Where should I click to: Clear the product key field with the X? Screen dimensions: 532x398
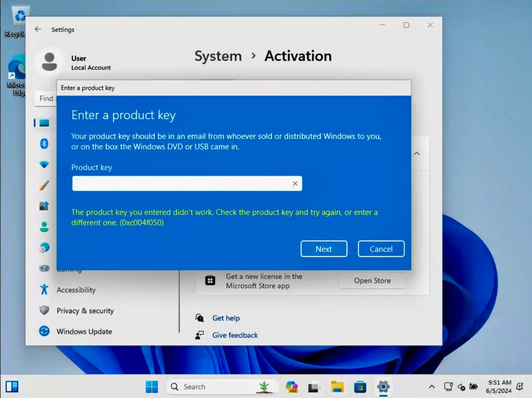(x=295, y=183)
